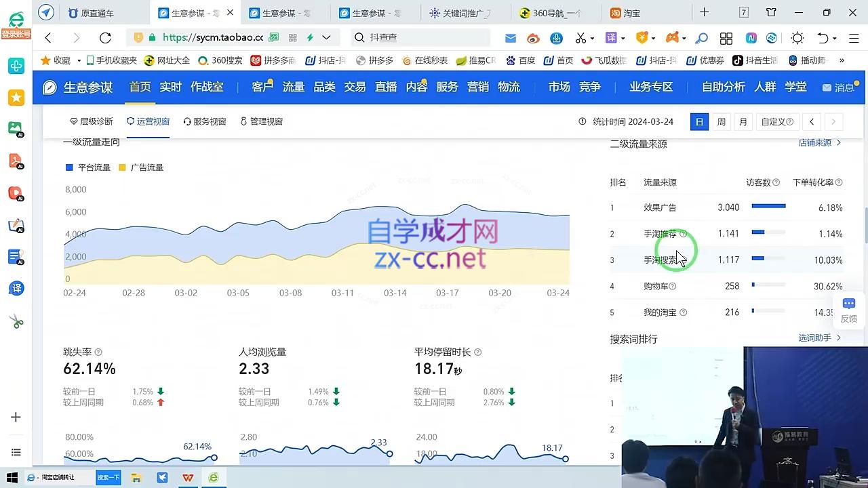868x488 pixels.
Task: Click the green scissors sidebar icon
Action: [16, 321]
